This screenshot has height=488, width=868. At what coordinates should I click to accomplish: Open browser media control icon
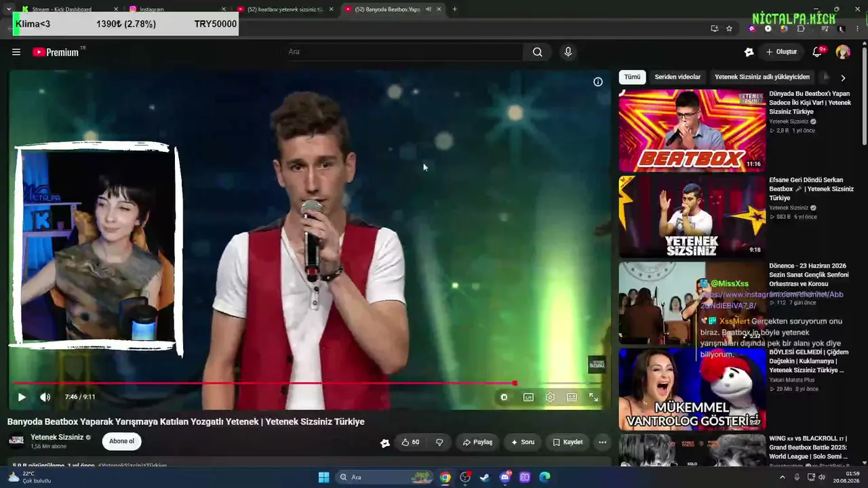(x=825, y=28)
